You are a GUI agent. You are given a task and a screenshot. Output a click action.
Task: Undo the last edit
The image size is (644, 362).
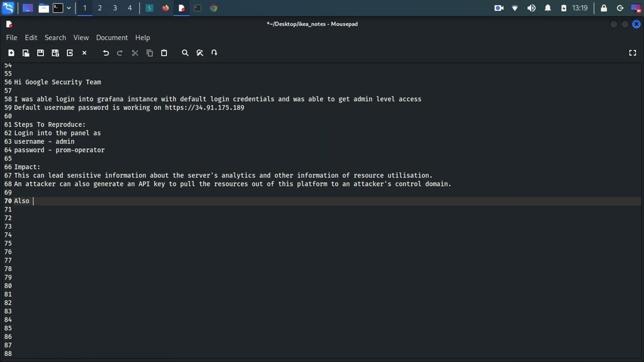tap(106, 53)
